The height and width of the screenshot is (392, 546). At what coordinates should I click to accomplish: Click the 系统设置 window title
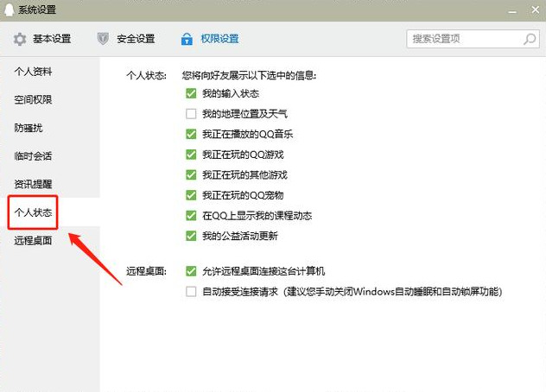pyautogui.click(x=37, y=9)
